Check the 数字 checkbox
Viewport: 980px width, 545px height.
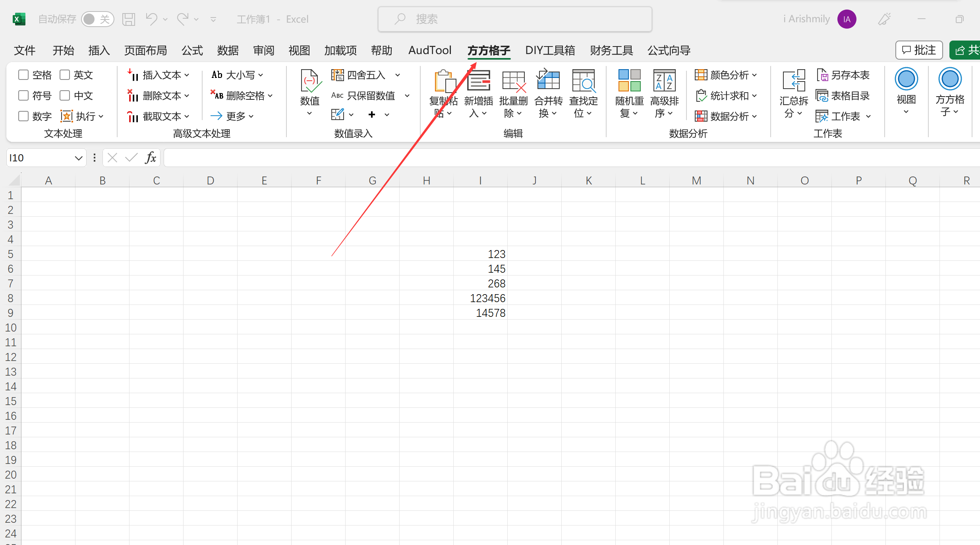pyautogui.click(x=23, y=116)
